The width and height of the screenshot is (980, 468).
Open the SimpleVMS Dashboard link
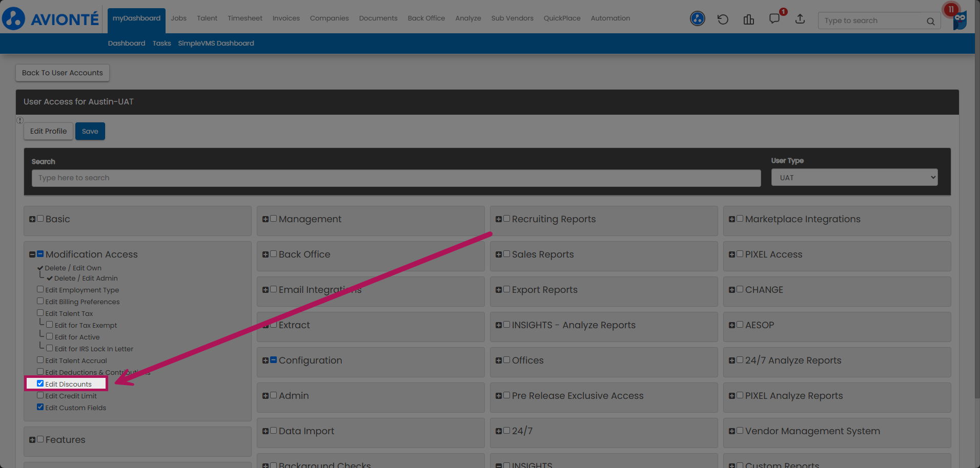[216, 44]
